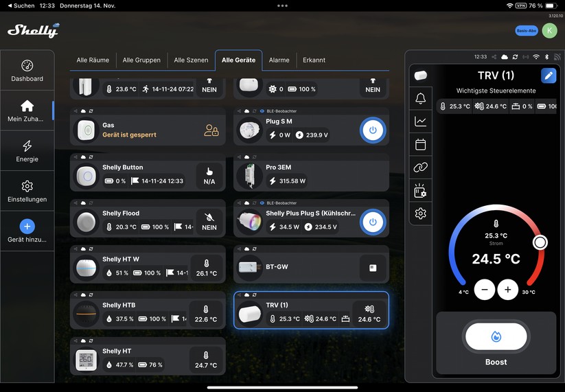Switch to Alle Gruppen tab
Image resolution: width=565 pixels, height=392 pixels.
(x=141, y=60)
